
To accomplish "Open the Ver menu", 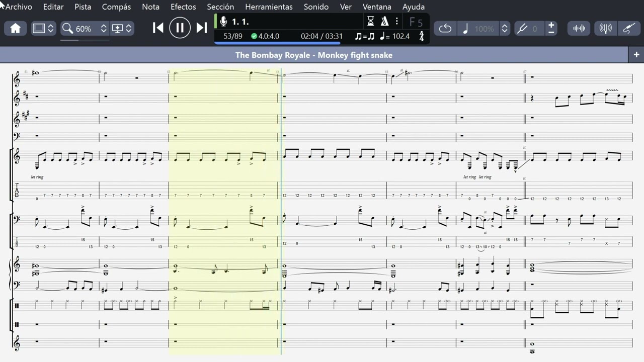I will pos(346,7).
